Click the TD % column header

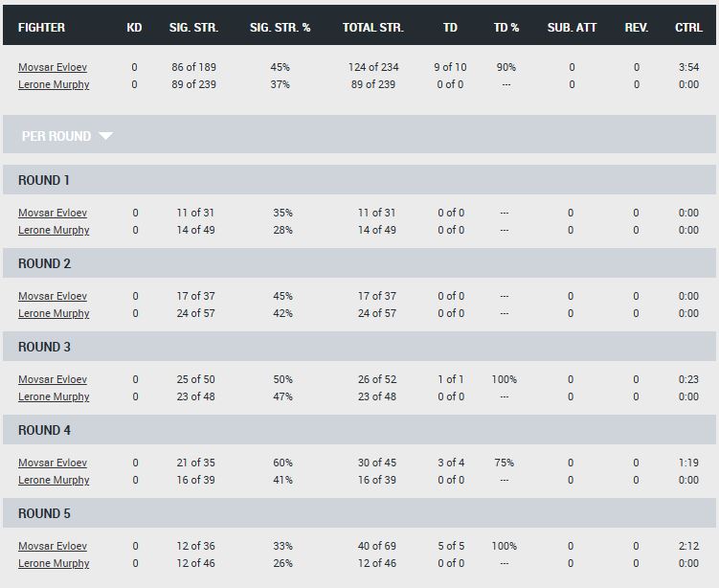coord(506,28)
